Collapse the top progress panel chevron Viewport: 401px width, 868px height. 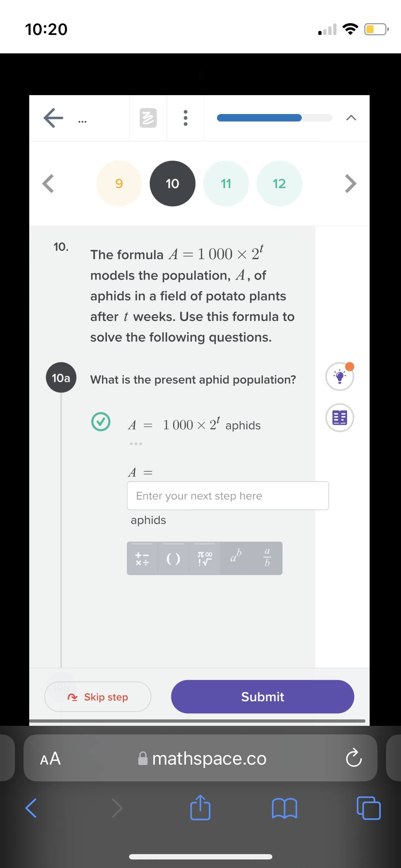tap(351, 118)
